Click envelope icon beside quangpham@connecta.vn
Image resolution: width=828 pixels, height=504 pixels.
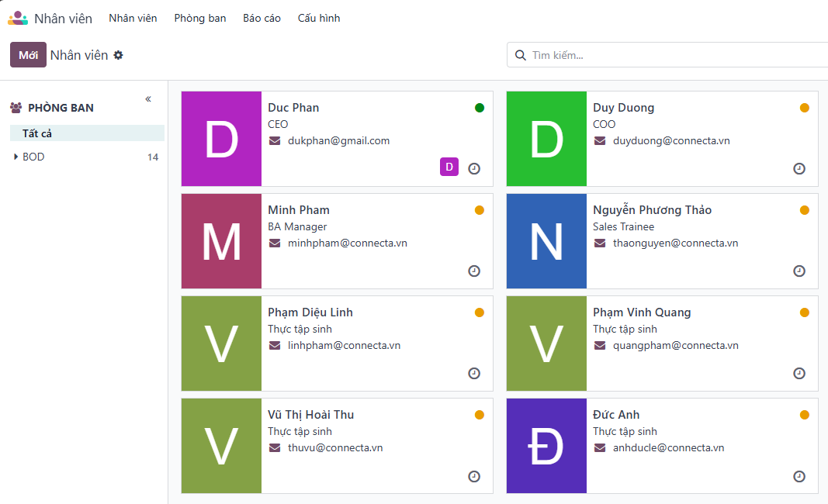(x=600, y=346)
